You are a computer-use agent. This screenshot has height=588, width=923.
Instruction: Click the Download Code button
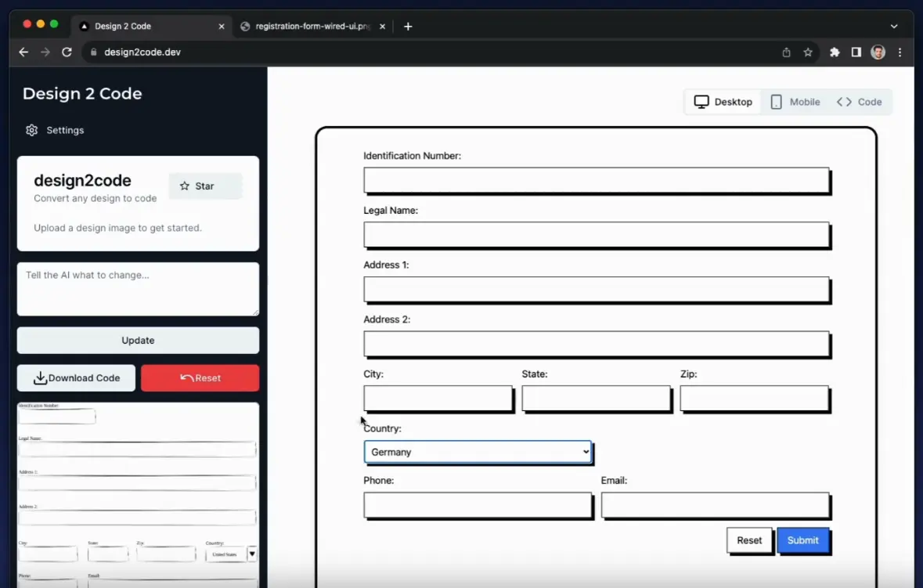tap(76, 378)
